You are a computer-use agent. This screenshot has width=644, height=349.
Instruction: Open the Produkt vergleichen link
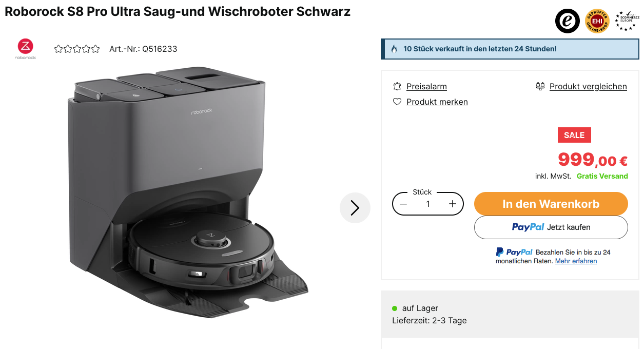(x=588, y=87)
